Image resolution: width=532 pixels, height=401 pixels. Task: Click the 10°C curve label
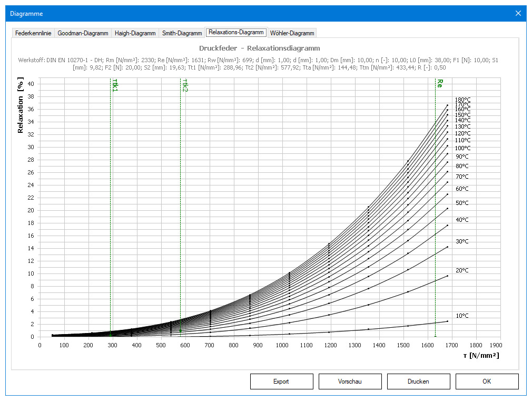click(462, 316)
